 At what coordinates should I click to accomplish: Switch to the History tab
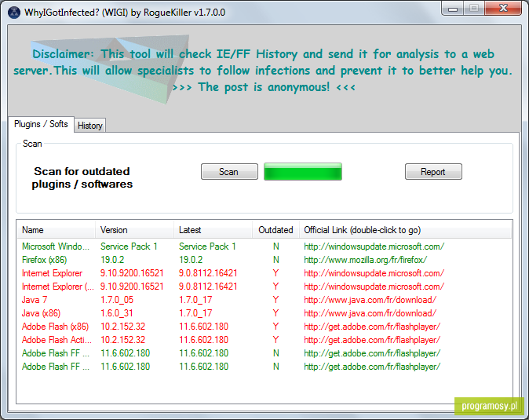coord(89,126)
